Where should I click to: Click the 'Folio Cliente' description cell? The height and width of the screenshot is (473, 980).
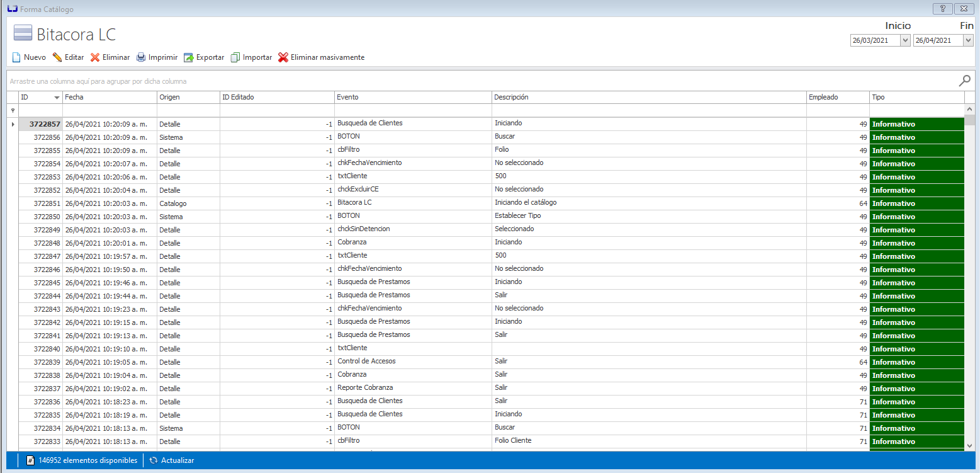coord(649,441)
